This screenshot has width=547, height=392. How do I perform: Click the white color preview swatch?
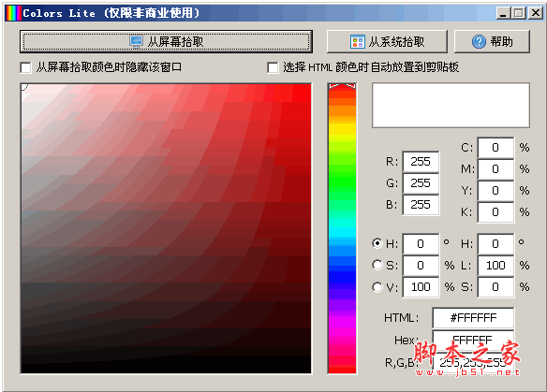(451, 105)
